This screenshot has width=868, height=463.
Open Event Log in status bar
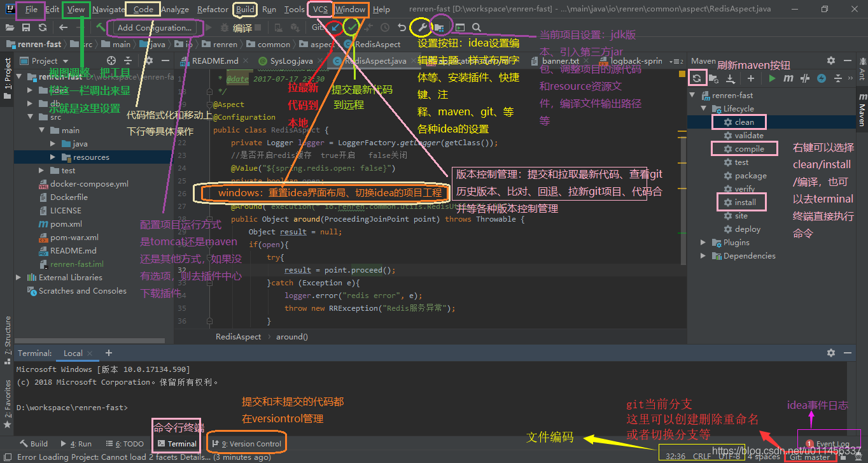coord(828,444)
